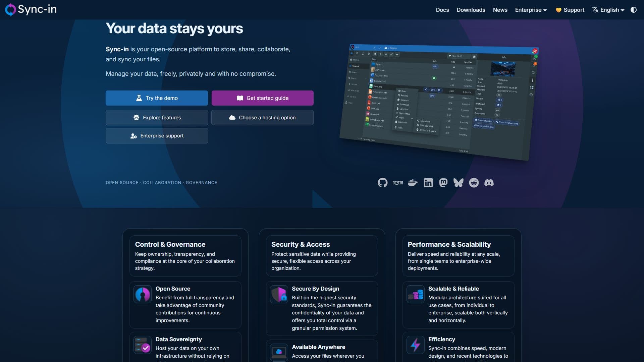Open the Support link in navbar

[570, 10]
